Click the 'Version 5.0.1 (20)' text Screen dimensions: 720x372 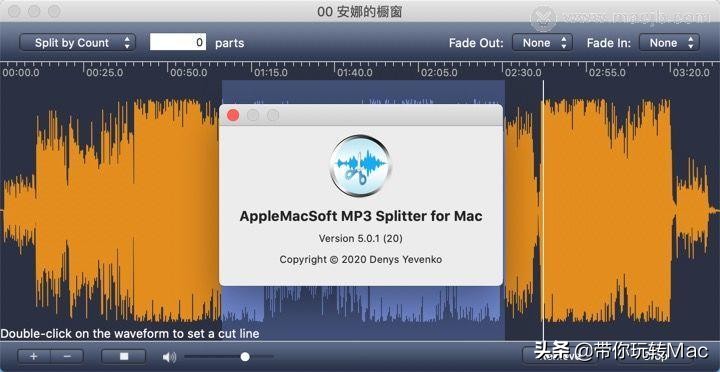tap(360, 238)
